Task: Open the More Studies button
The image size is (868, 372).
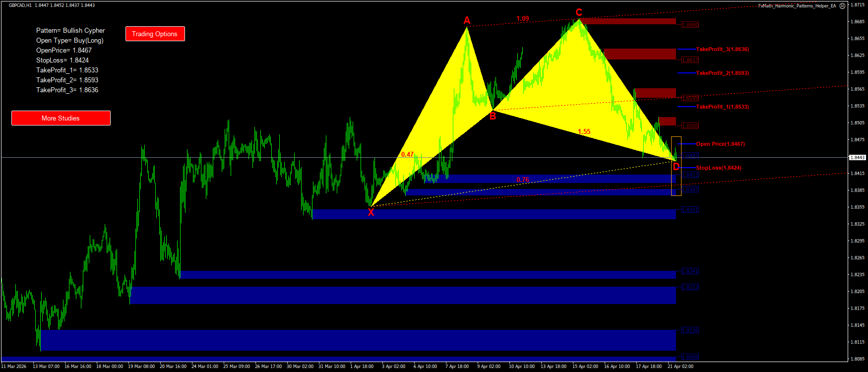Action: click(x=61, y=118)
